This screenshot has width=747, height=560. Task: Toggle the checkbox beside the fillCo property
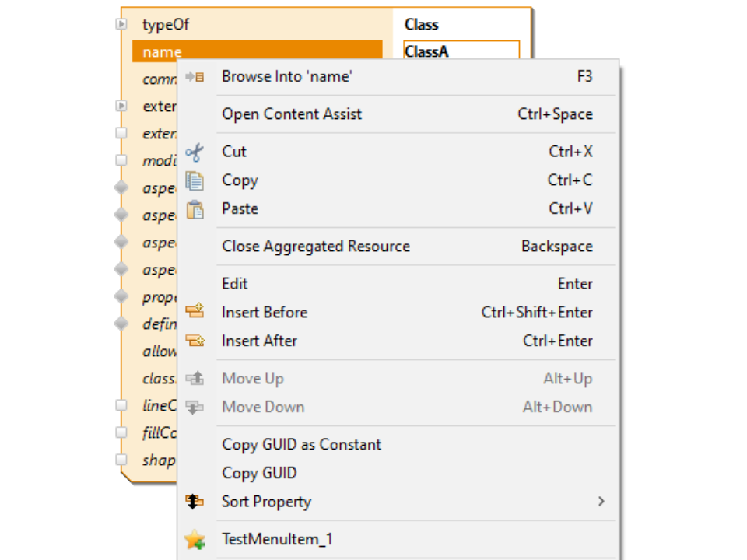121,432
